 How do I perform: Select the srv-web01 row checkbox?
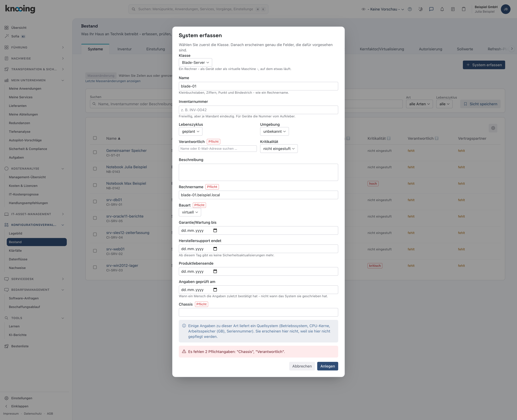tap(95, 251)
